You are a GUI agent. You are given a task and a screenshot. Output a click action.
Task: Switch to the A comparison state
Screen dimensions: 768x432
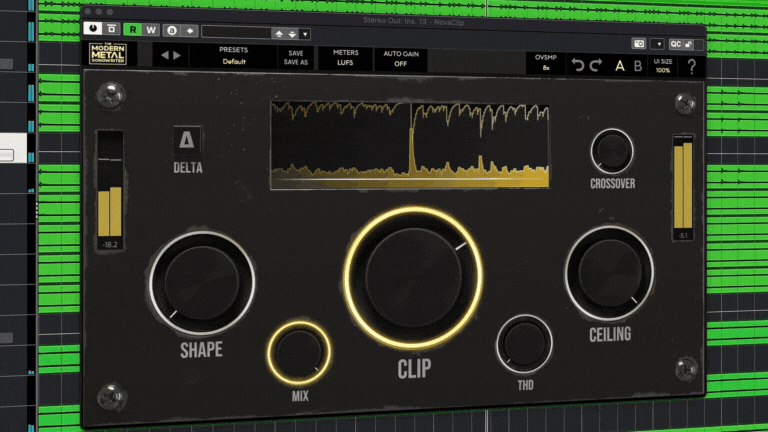click(x=620, y=67)
